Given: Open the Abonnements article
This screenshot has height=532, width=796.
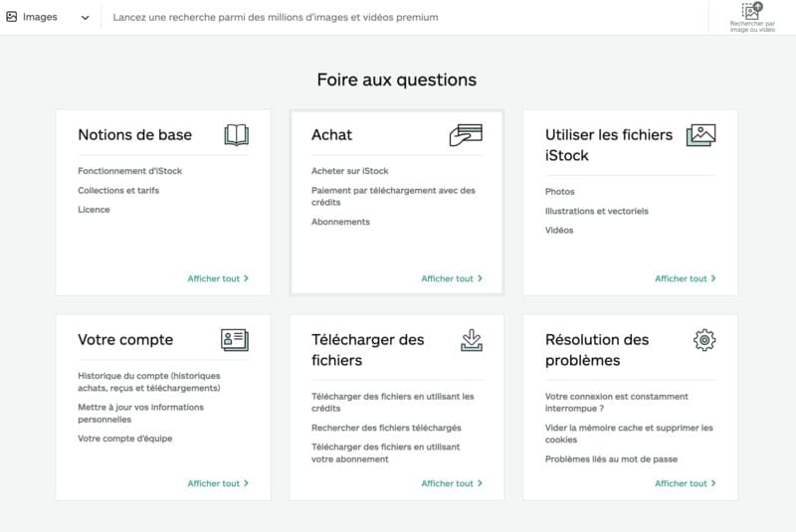Looking at the screenshot, I should click(x=340, y=222).
